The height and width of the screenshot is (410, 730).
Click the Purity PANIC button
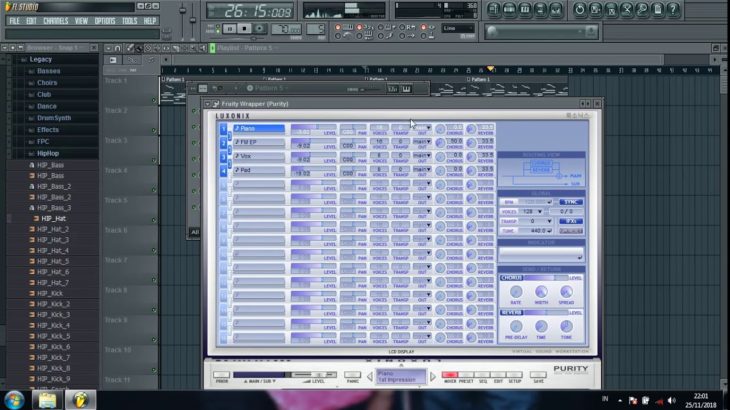[x=352, y=375]
